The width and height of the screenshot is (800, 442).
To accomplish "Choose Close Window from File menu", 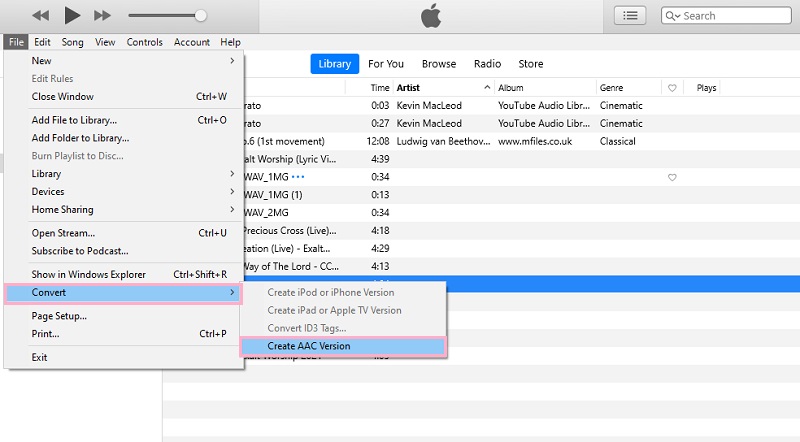I will (x=123, y=96).
